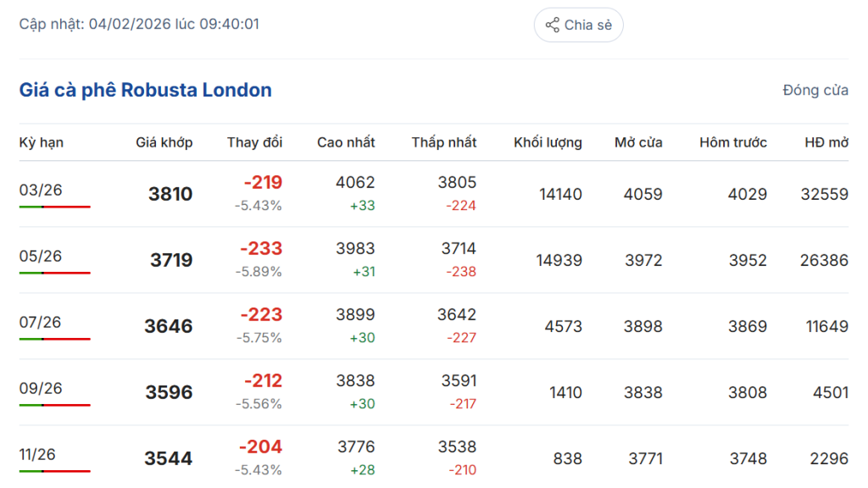Click the Chia sẻ share icon
This screenshot has height=488, width=868.
point(552,25)
